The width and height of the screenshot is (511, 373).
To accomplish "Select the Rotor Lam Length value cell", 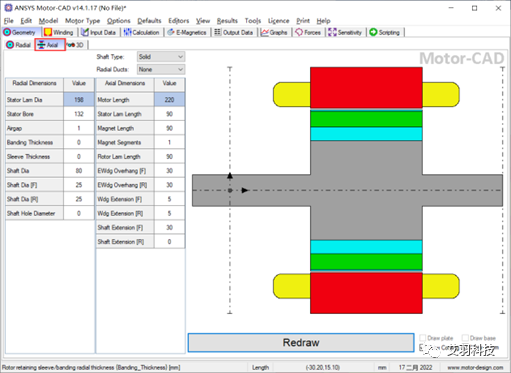I will (169, 157).
